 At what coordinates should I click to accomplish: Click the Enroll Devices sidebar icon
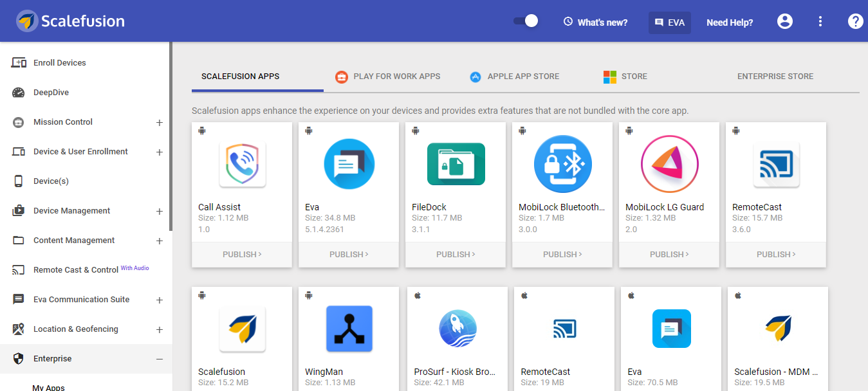(19, 63)
